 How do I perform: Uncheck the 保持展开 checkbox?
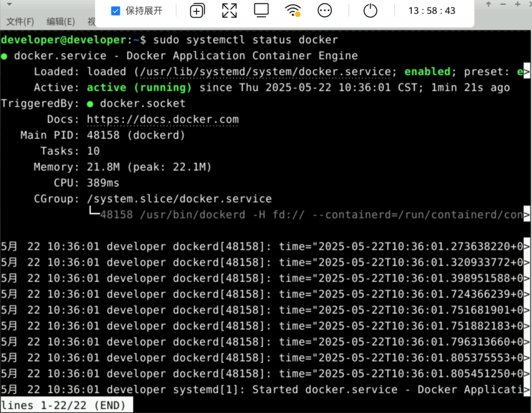[x=116, y=11]
